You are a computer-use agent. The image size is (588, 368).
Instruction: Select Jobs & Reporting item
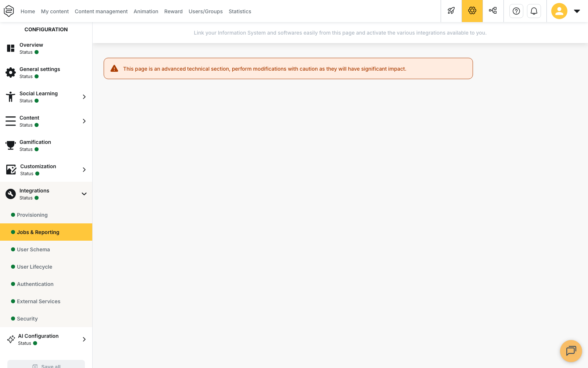click(46, 232)
